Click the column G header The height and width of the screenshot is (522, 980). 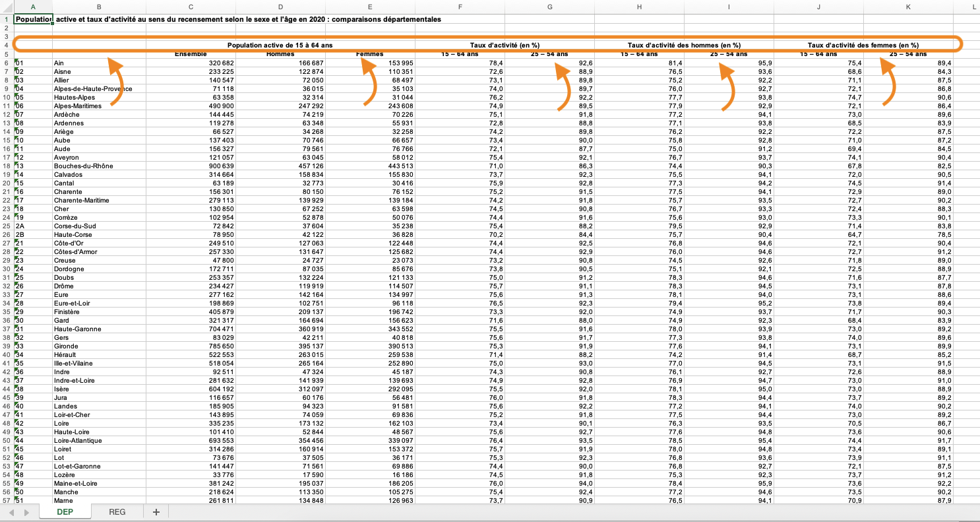point(549,7)
